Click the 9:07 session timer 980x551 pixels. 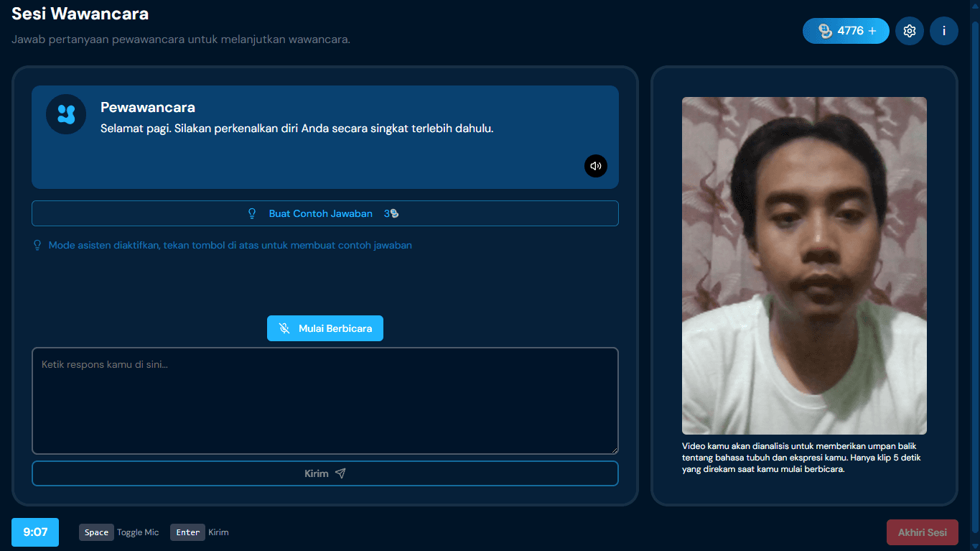[x=35, y=532]
